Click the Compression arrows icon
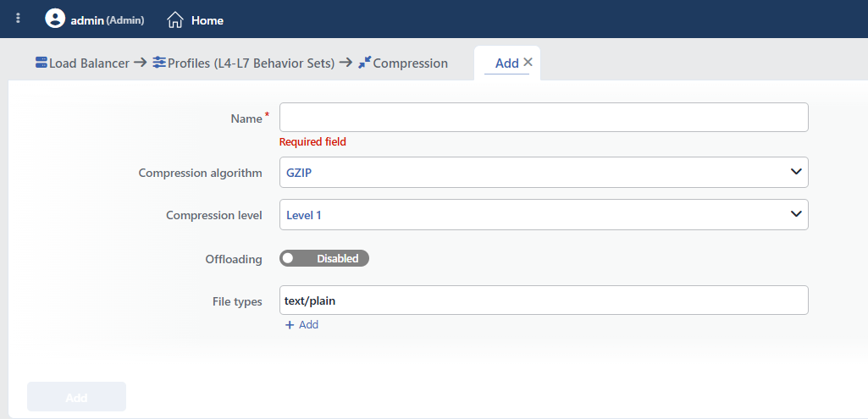This screenshot has width=868, height=419. [x=364, y=63]
